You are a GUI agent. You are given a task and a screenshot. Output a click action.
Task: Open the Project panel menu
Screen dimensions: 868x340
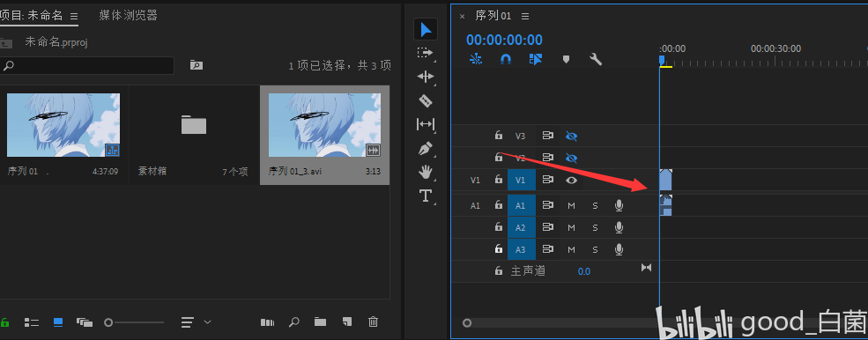pyautogui.click(x=74, y=17)
